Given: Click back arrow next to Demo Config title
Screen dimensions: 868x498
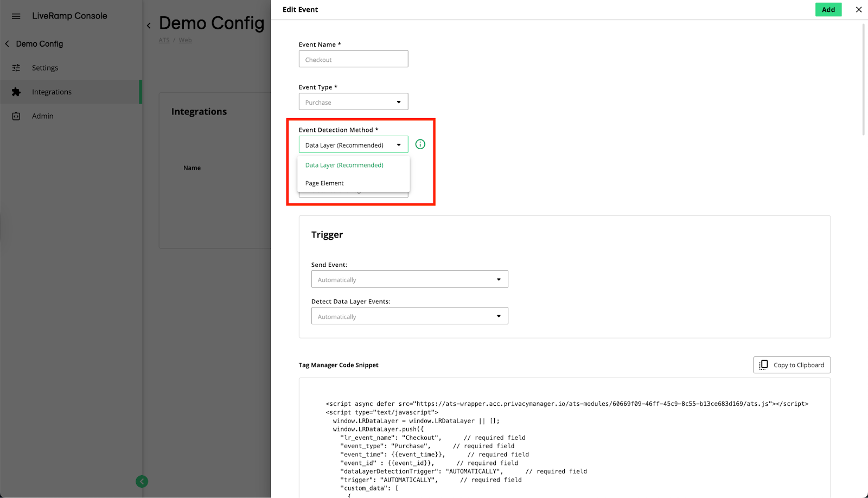Looking at the screenshot, I should click(149, 25).
